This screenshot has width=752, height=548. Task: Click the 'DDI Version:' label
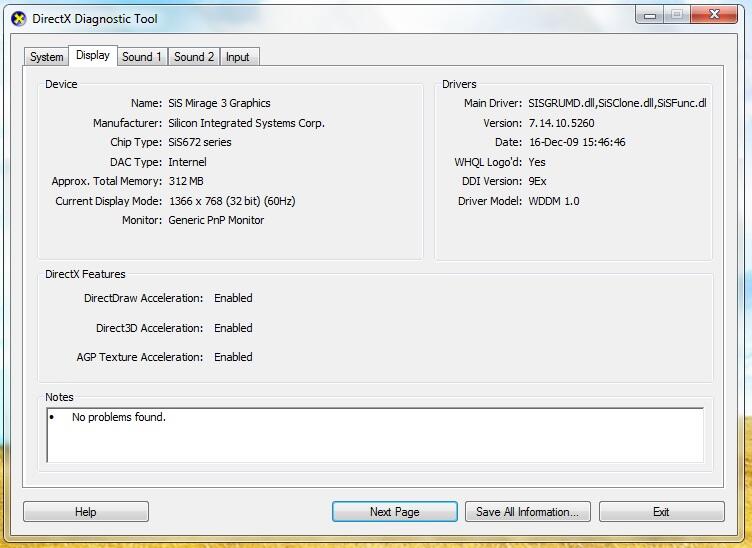[492, 181]
